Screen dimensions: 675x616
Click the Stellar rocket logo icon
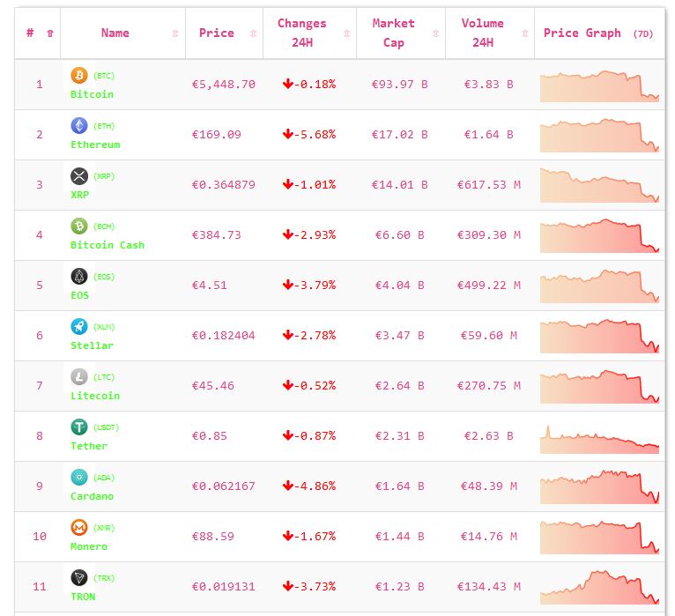click(79, 327)
